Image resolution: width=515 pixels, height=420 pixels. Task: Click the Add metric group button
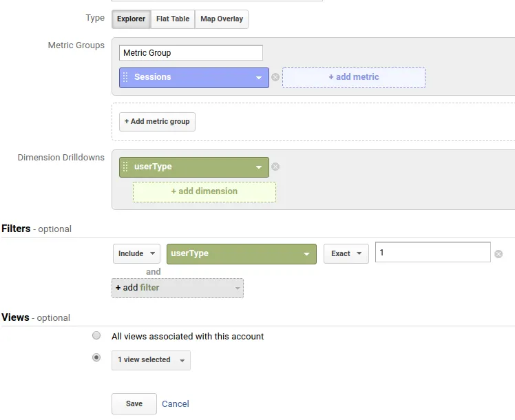click(x=157, y=122)
